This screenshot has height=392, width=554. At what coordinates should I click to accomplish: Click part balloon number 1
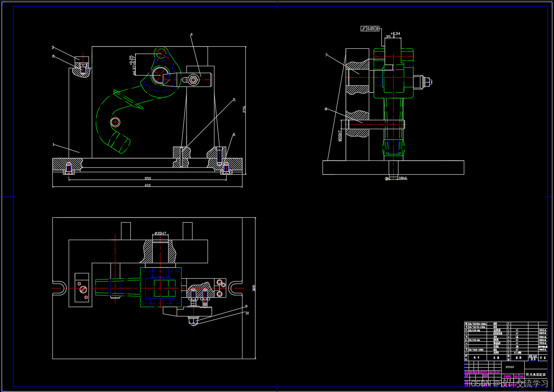(53, 144)
